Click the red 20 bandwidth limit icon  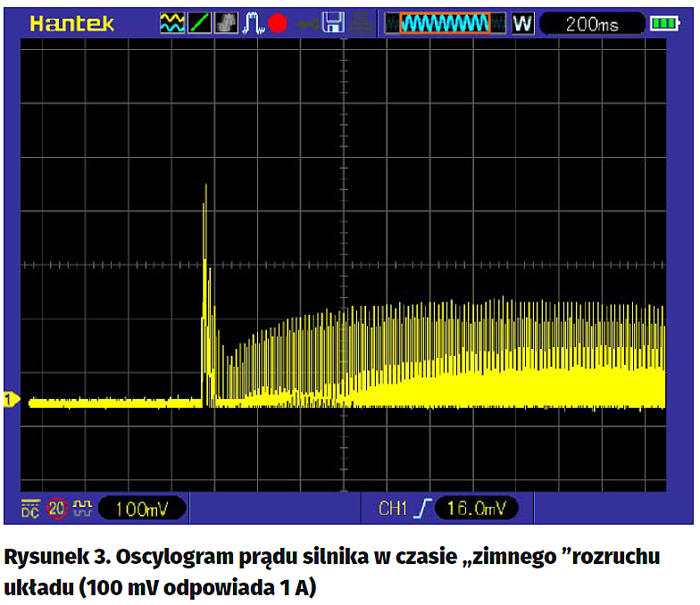pyautogui.click(x=58, y=509)
